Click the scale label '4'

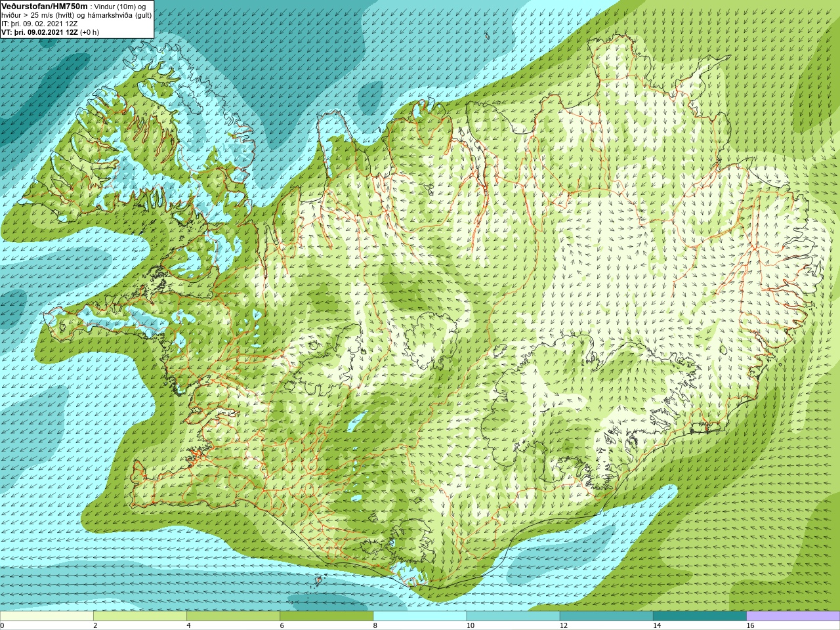[188, 625]
